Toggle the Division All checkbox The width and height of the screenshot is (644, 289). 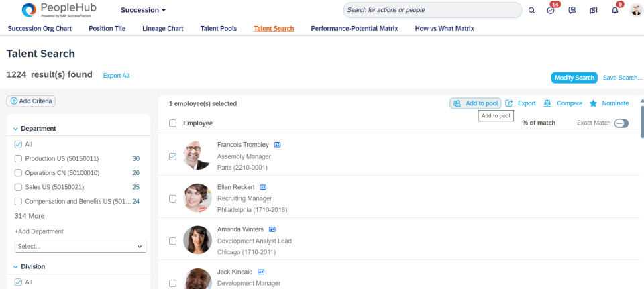pyautogui.click(x=18, y=282)
